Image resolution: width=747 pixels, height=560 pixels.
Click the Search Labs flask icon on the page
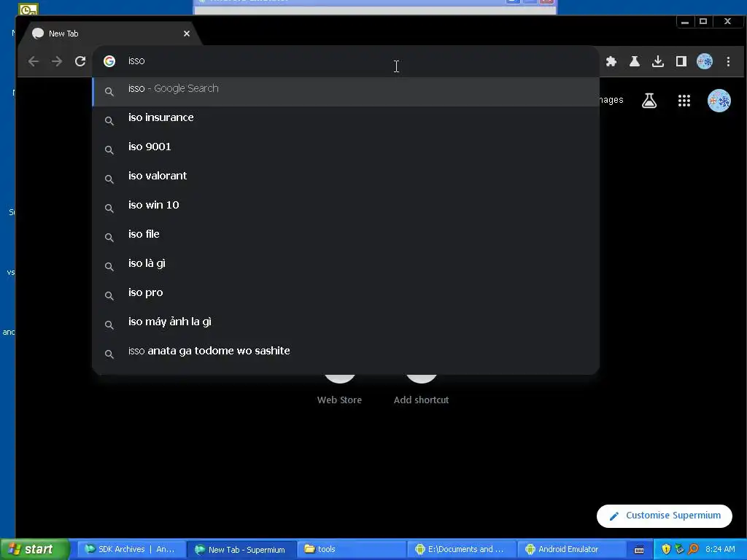point(649,101)
